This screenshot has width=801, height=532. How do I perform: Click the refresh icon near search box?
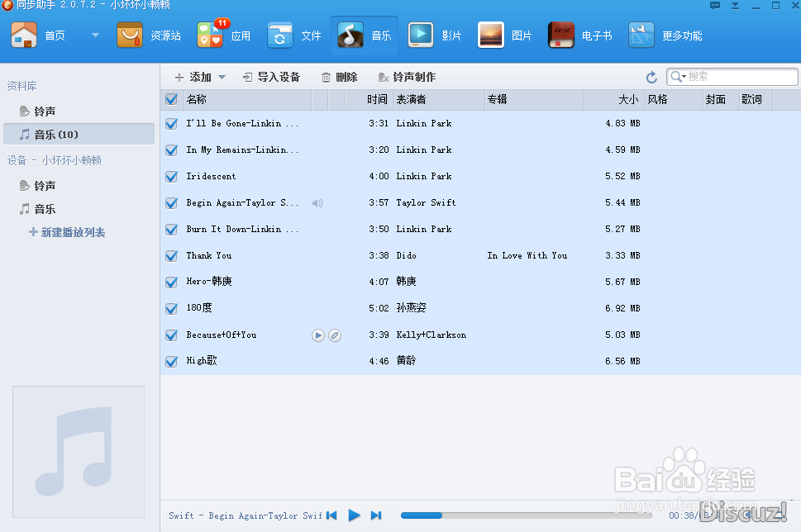tap(651, 77)
